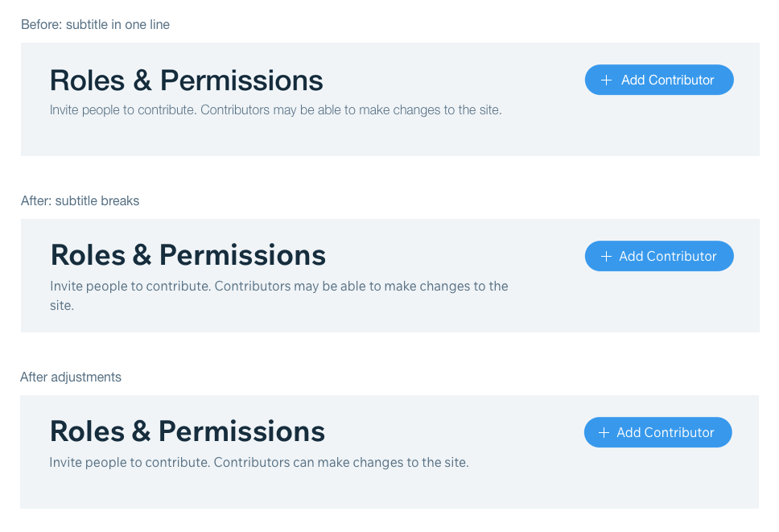Click the subtitle 'Contributors can make changes to the site.'

pos(258,463)
